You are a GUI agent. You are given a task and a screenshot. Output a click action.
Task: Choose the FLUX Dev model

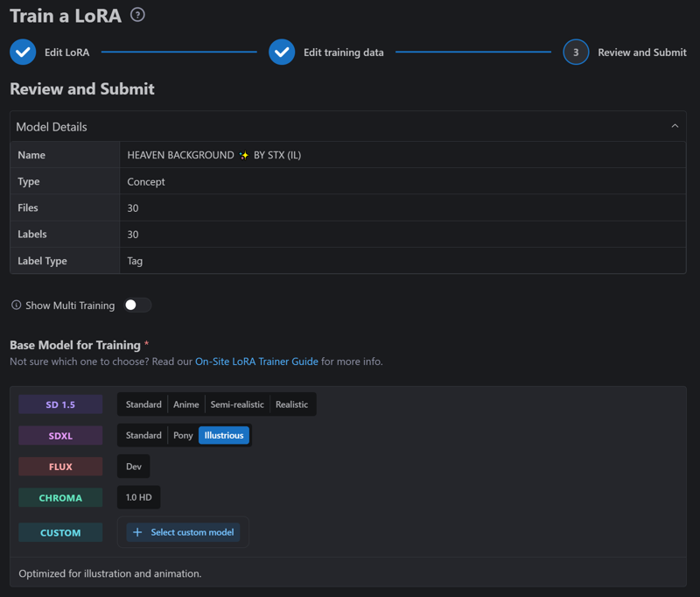click(134, 467)
